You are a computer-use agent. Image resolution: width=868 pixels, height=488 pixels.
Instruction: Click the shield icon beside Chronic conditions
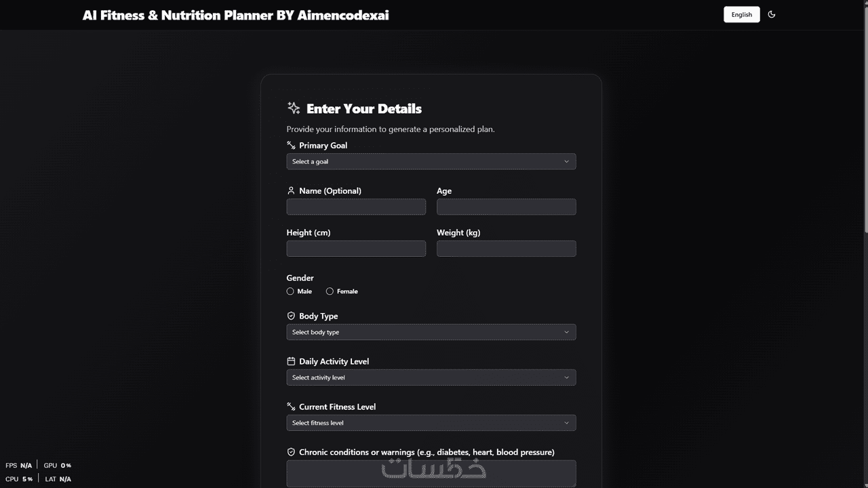[x=291, y=452]
